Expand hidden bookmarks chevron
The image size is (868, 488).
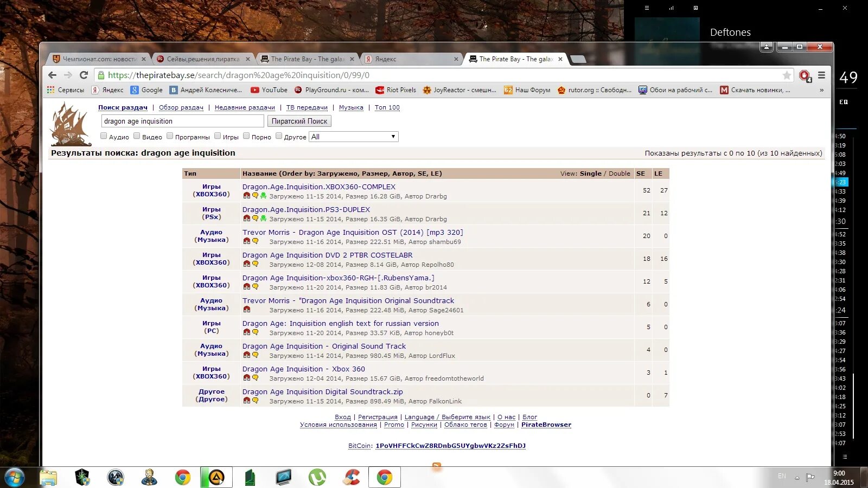821,90
